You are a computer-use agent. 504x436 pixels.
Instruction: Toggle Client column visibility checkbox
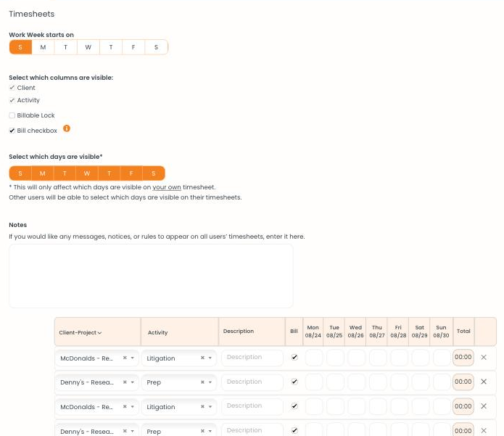pos(12,88)
